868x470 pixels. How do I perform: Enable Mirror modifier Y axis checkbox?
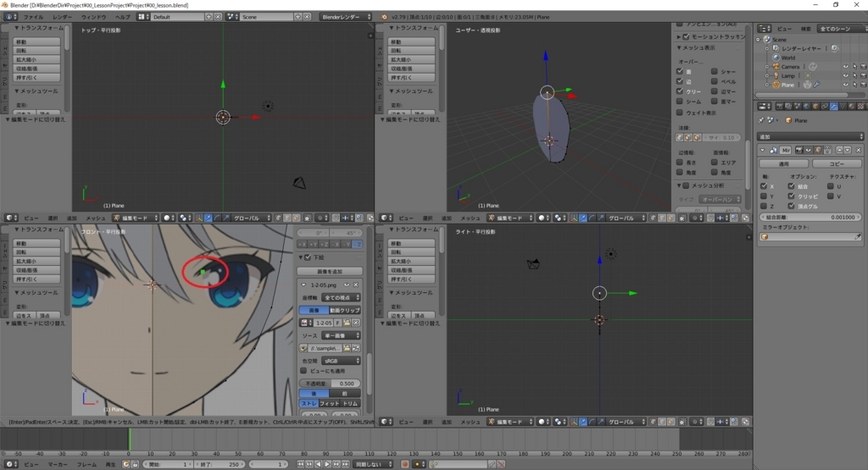(764, 196)
